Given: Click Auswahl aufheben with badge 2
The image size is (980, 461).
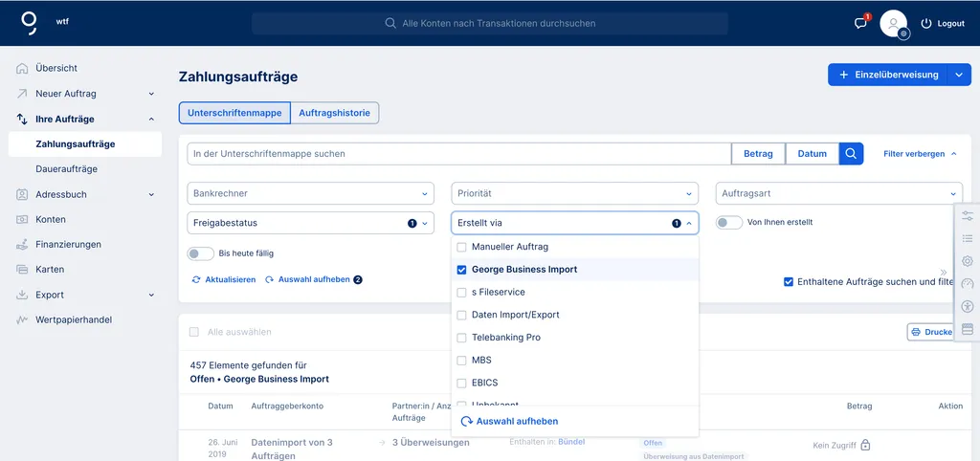Looking at the screenshot, I should tap(314, 279).
